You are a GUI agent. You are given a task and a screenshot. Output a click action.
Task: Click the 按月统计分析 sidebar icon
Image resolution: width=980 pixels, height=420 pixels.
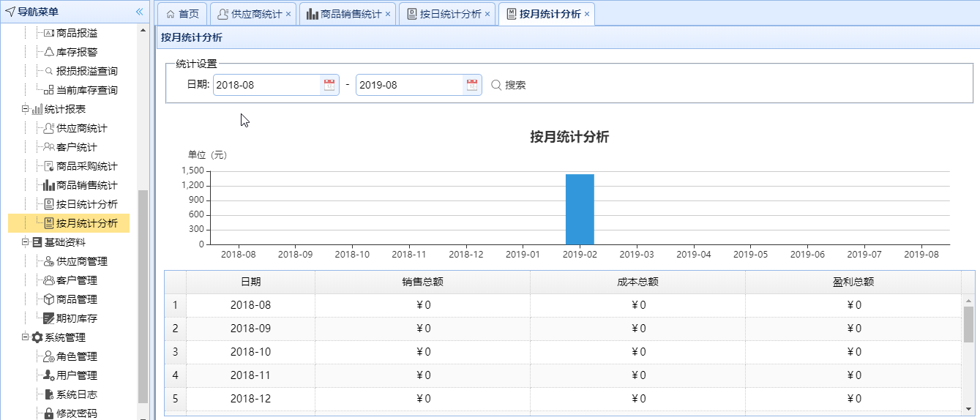[49, 223]
